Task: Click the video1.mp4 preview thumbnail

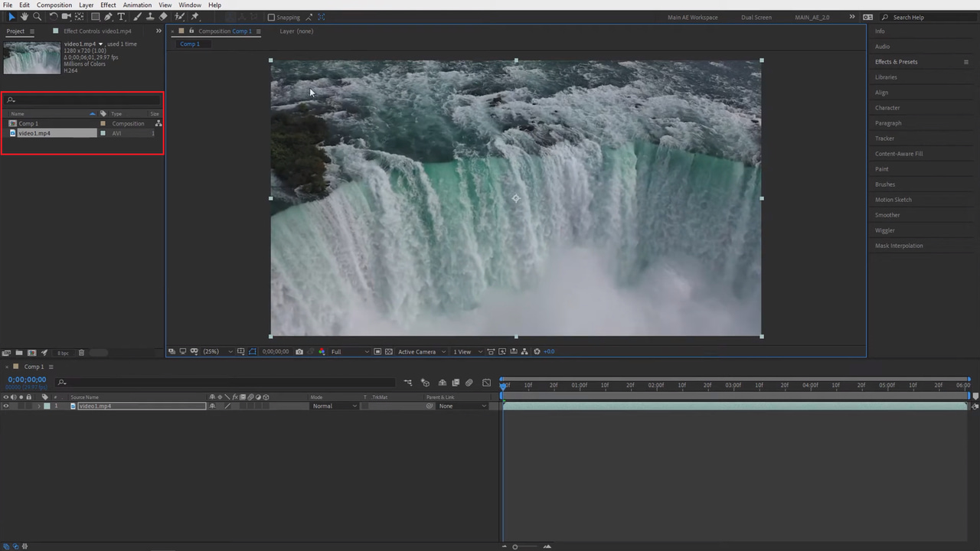Action: (31, 57)
